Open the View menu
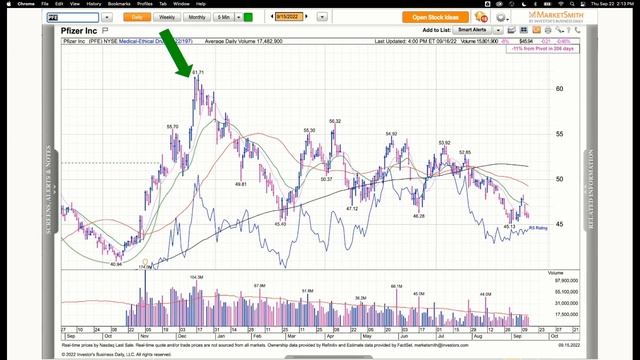 tap(75, 4)
